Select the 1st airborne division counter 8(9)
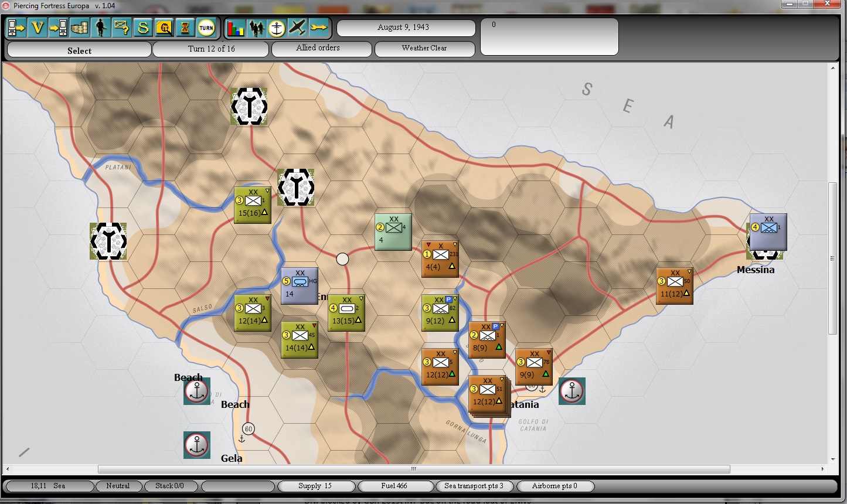This screenshot has width=847, height=504. [x=487, y=340]
